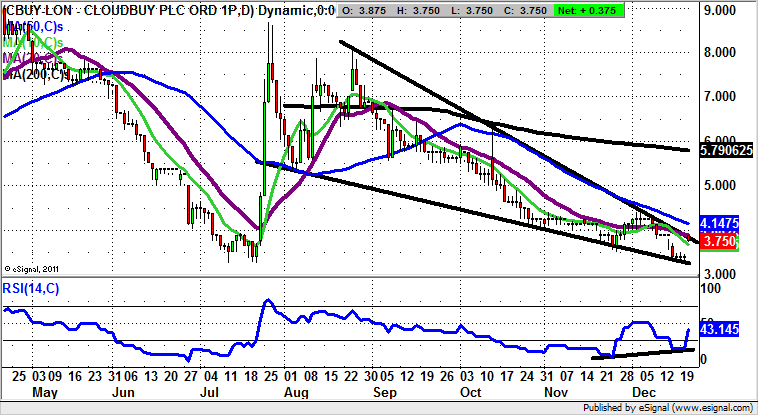
Task: Select the 5.790625 black price tag
Action: pyautogui.click(x=724, y=150)
